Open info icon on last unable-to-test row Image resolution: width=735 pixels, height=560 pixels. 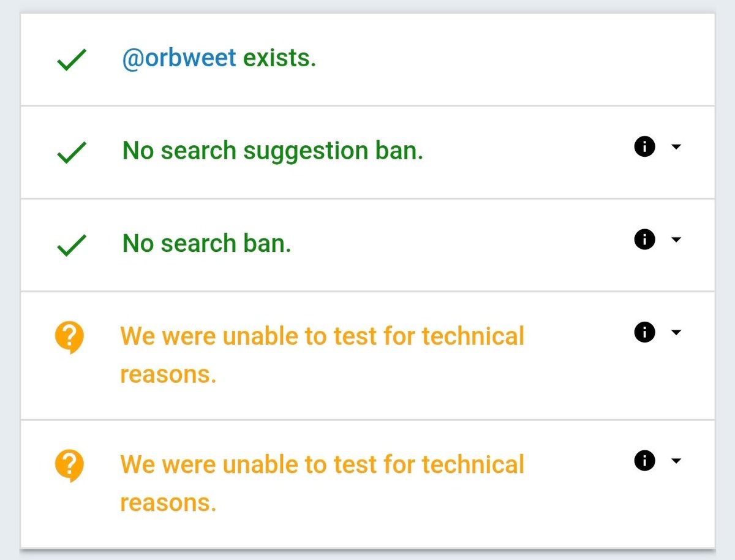point(644,461)
